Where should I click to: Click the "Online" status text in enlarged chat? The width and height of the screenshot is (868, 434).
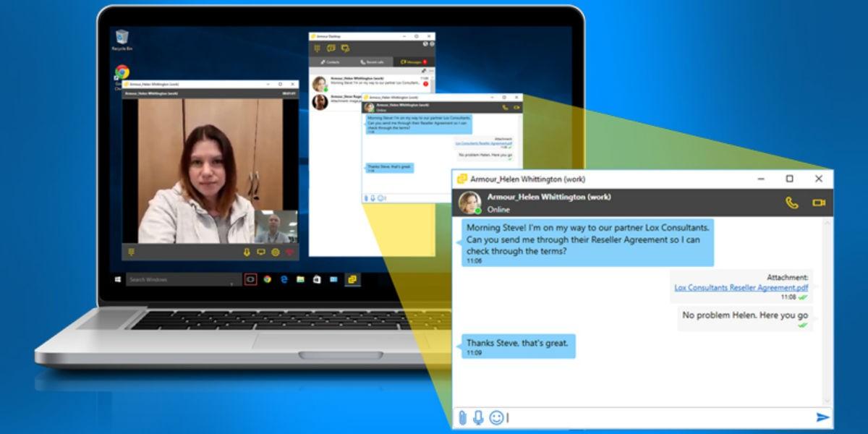[x=498, y=210]
